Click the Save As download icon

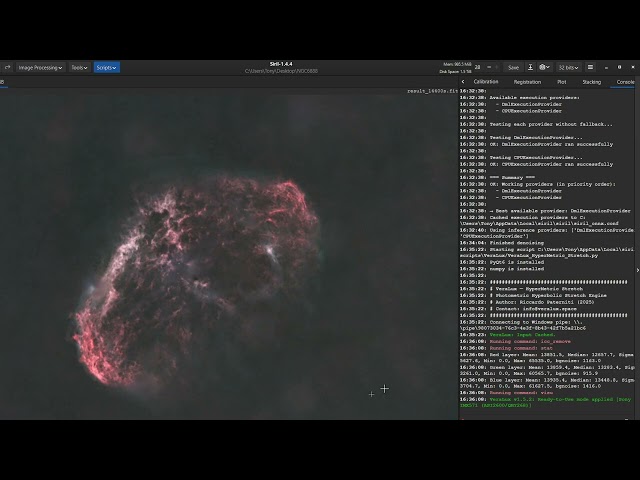pos(530,67)
